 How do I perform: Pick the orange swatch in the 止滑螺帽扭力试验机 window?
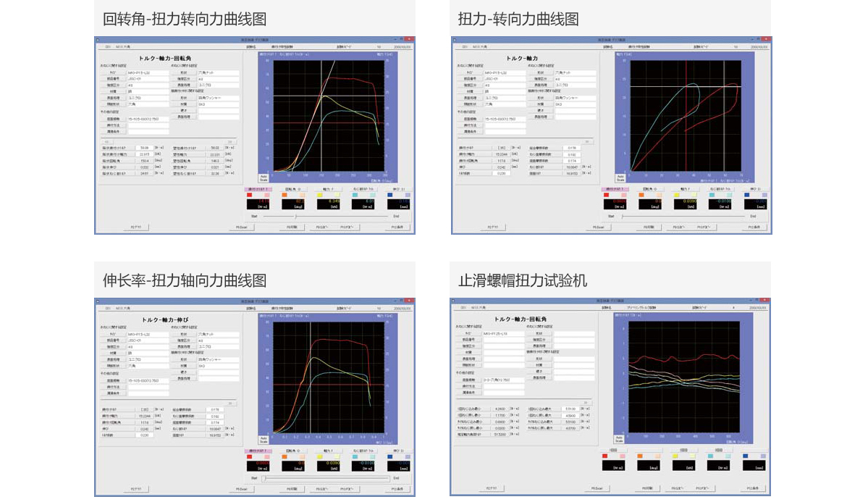pos(640,456)
